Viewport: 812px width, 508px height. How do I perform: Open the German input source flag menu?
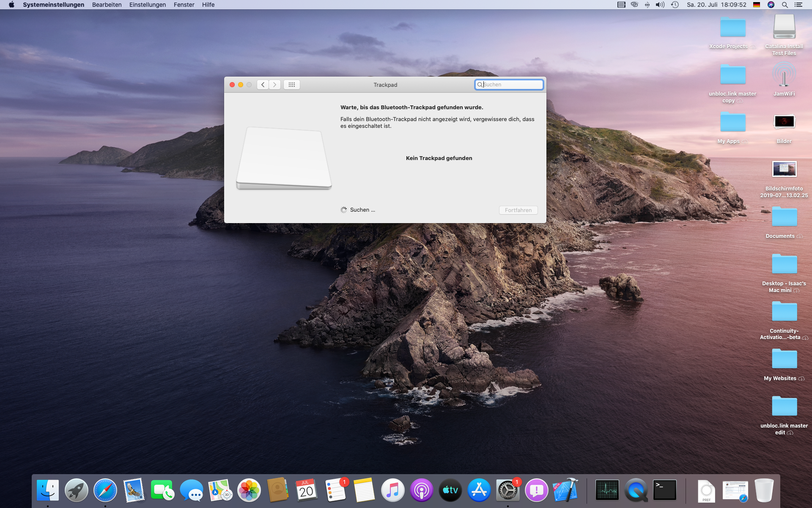(x=757, y=5)
